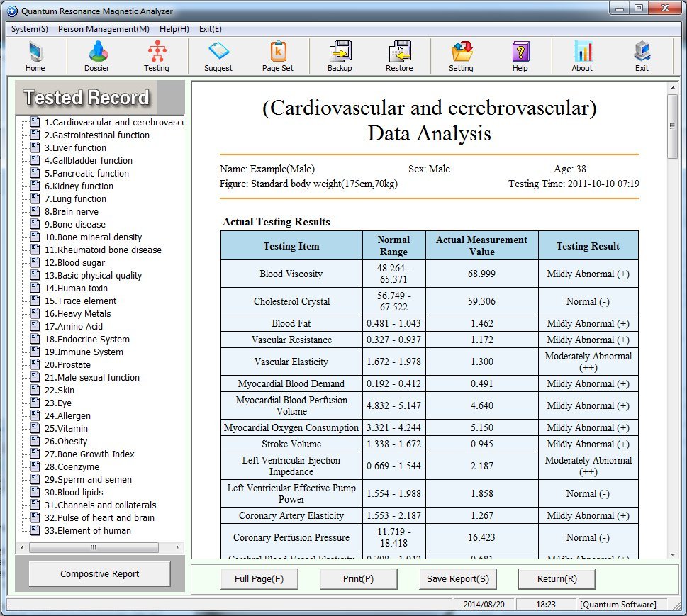
Task: Open the Suggest toolbar icon
Action: click(x=218, y=57)
